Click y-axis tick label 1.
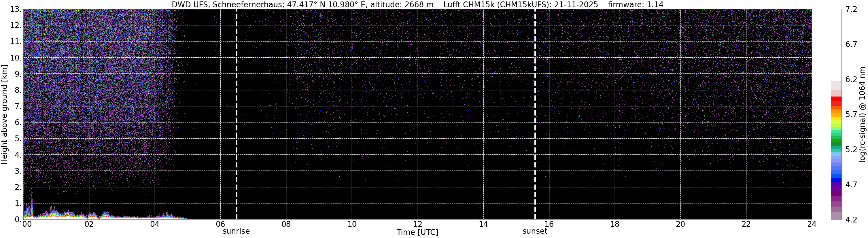 point(18,204)
